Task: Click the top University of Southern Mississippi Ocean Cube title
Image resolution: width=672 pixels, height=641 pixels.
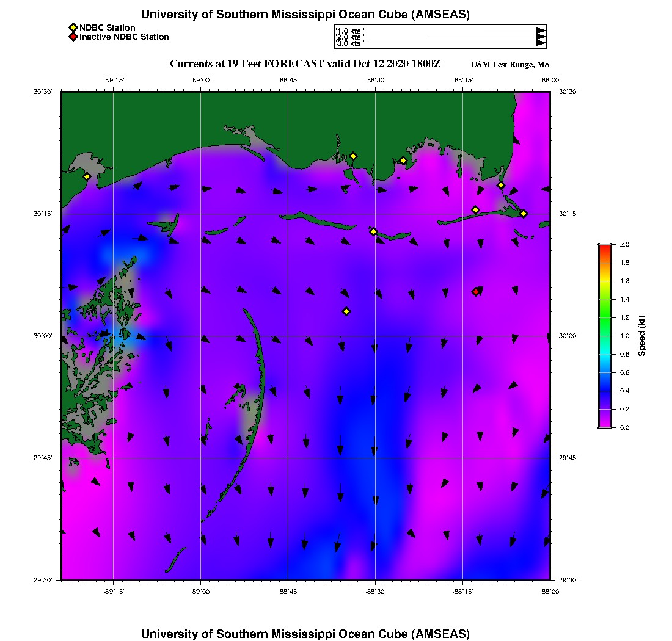Action: (x=305, y=15)
